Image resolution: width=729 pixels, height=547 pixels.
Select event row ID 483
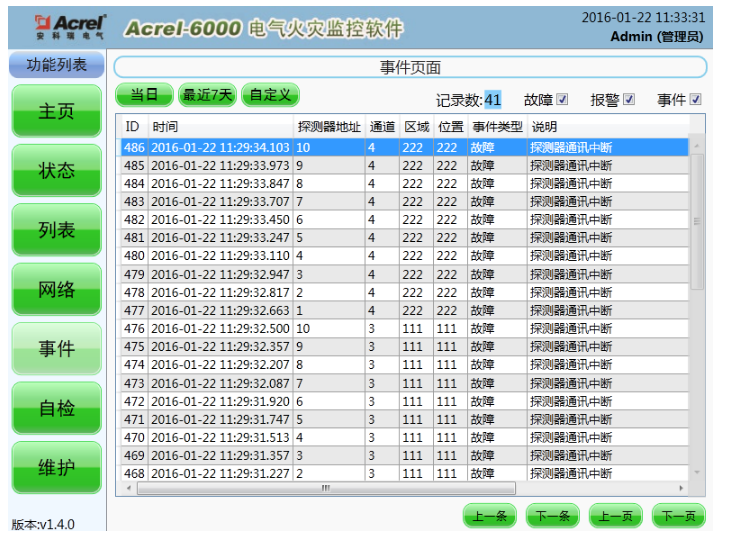click(404, 202)
